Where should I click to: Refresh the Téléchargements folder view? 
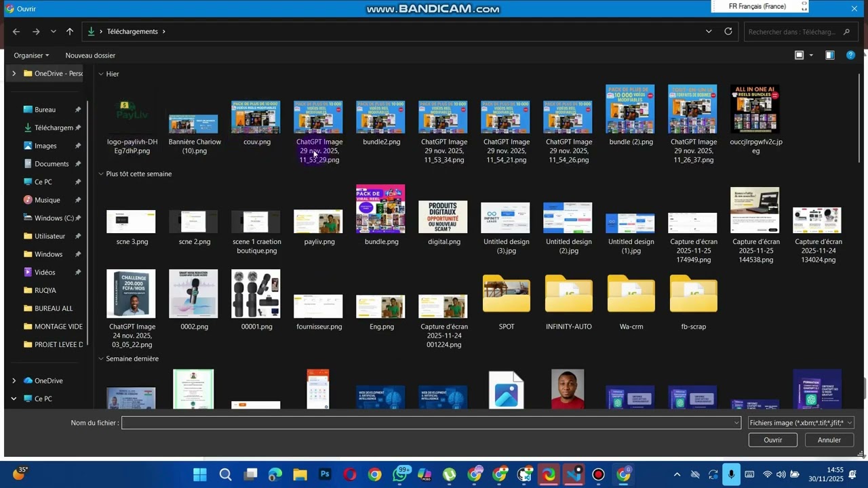pos(728,31)
